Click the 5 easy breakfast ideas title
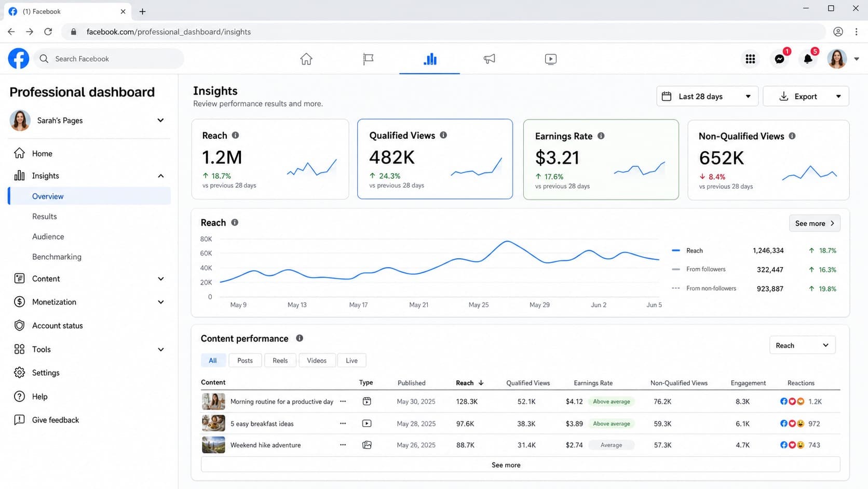This screenshot has width=868, height=489. point(262,424)
